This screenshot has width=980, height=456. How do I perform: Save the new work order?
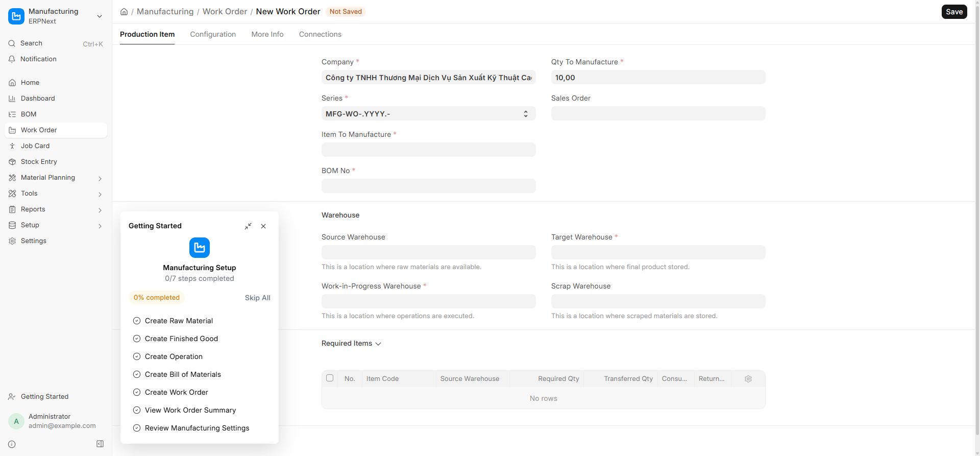(954, 12)
